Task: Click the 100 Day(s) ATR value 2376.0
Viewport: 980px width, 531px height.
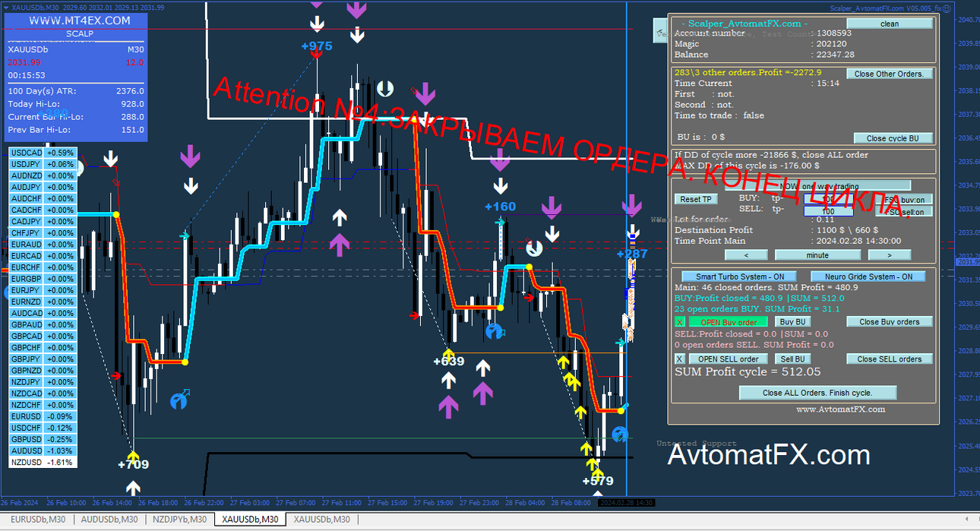Action: pos(130,91)
